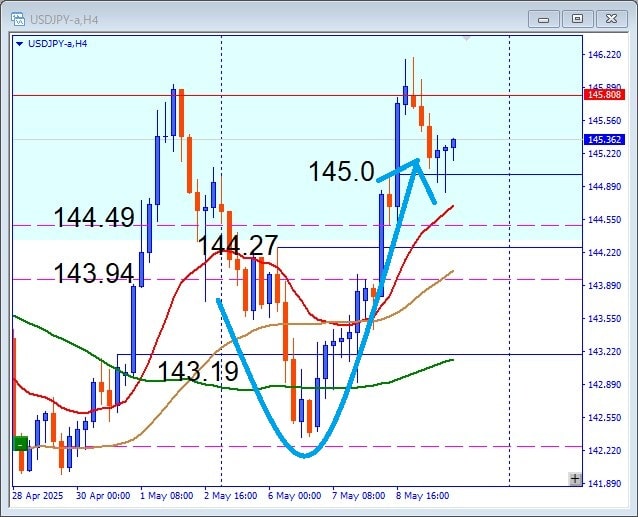The width and height of the screenshot is (638, 517).
Task: Click the green minus trade marker
Action: pos(20,444)
